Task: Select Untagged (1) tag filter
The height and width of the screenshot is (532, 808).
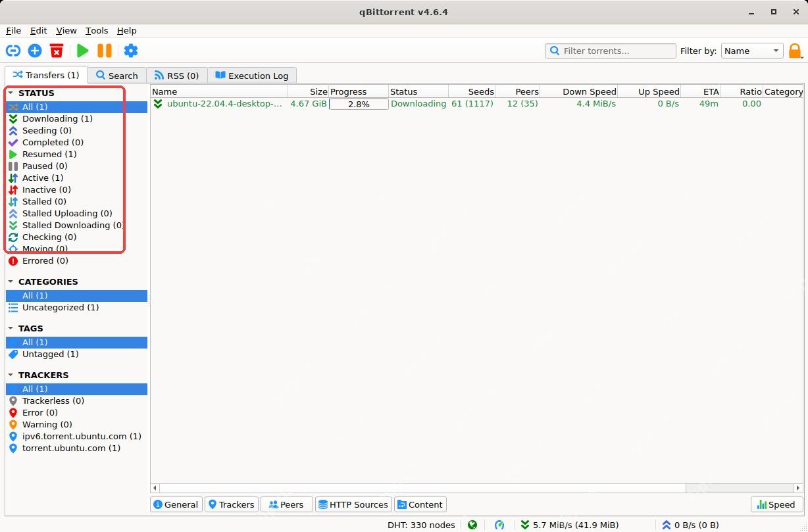Action: 50,354
